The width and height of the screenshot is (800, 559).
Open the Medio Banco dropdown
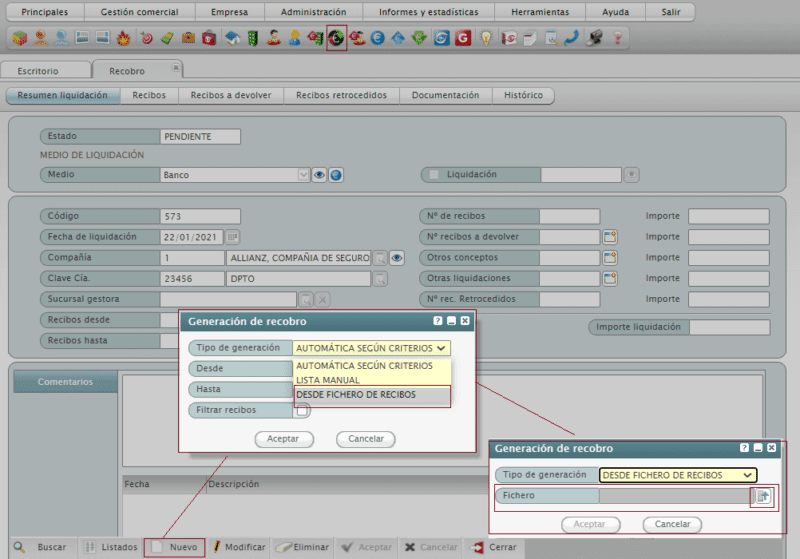pos(303,175)
